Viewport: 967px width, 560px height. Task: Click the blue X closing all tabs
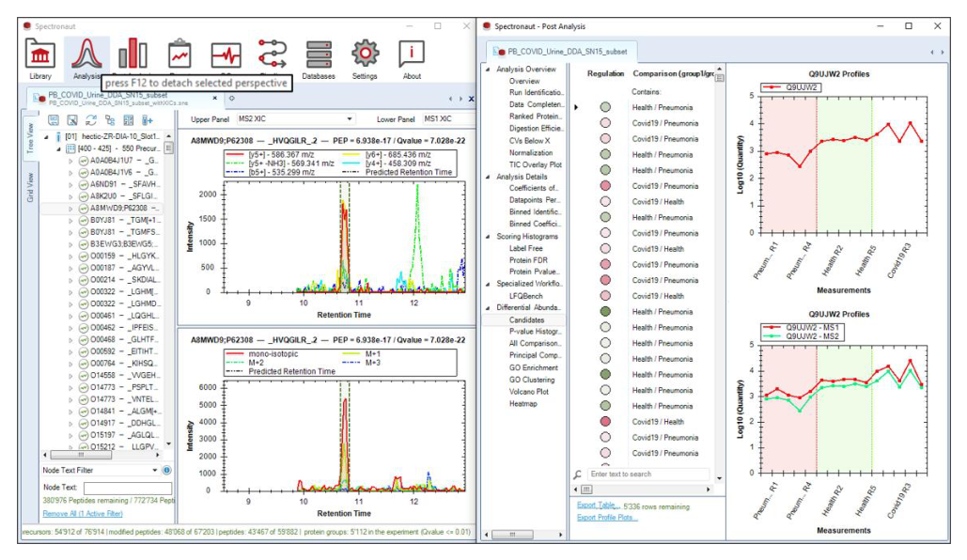pos(471,99)
